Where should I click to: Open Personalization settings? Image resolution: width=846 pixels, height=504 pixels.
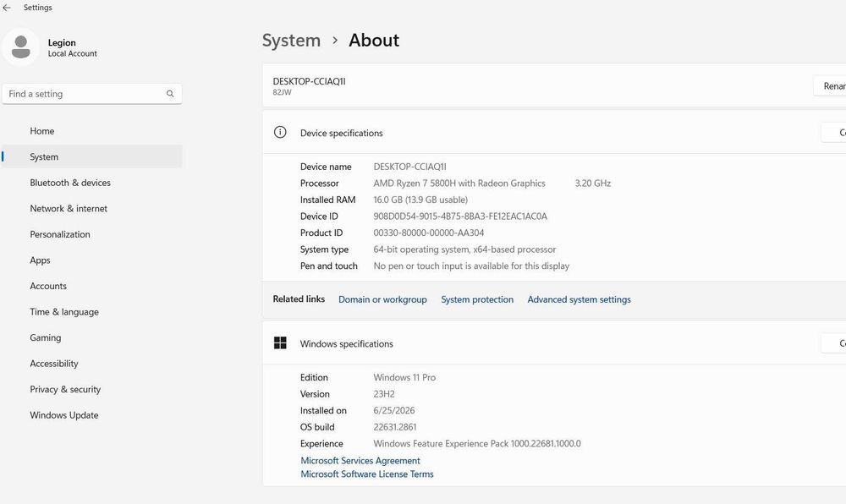click(91, 234)
